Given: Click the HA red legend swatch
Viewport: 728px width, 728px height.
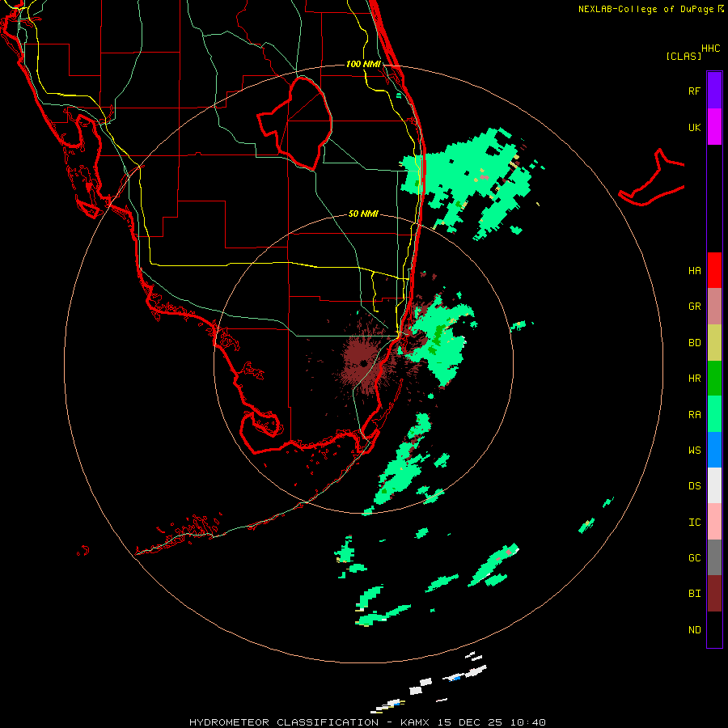Looking at the screenshot, I should 714,270.
